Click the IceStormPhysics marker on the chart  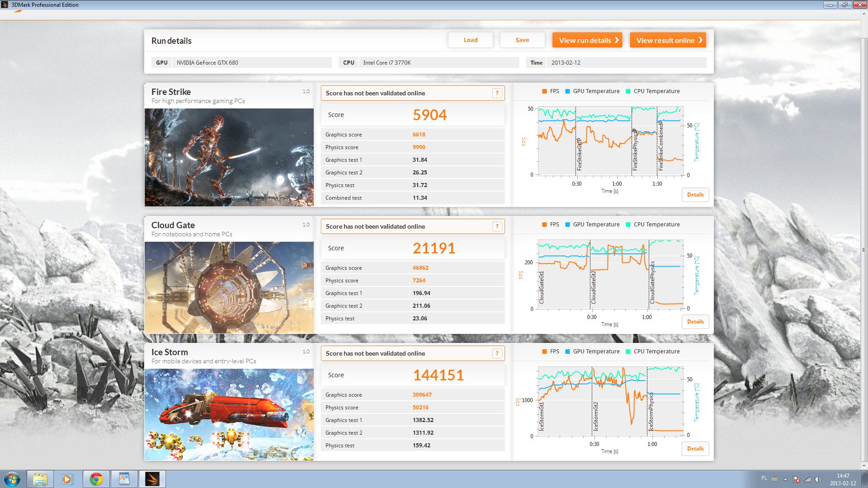(x=651, y=411)
